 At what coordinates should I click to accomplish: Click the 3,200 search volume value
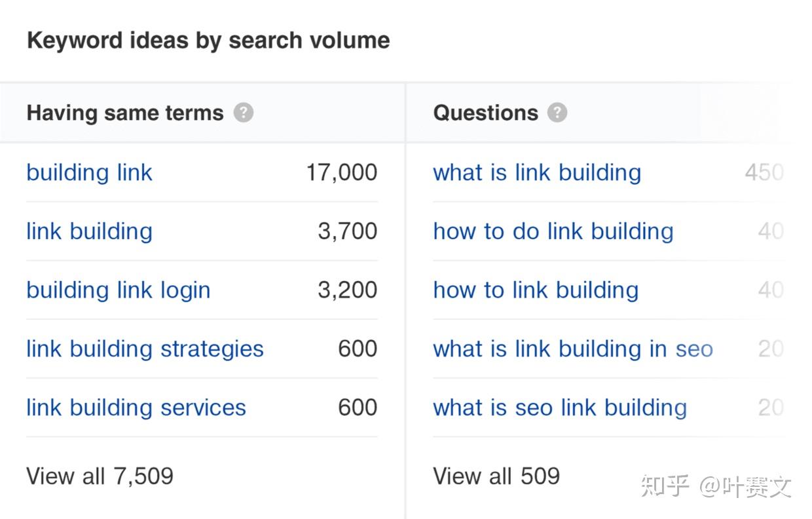click(348, 290)
